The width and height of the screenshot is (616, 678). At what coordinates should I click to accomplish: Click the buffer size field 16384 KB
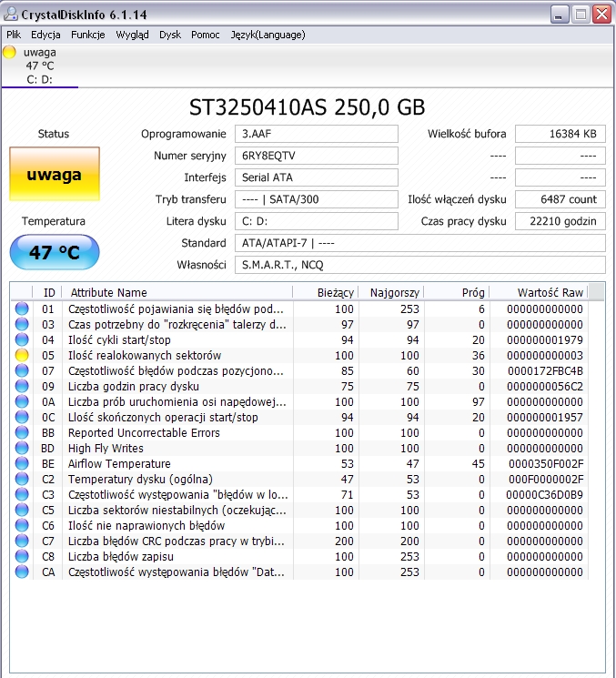560,134
